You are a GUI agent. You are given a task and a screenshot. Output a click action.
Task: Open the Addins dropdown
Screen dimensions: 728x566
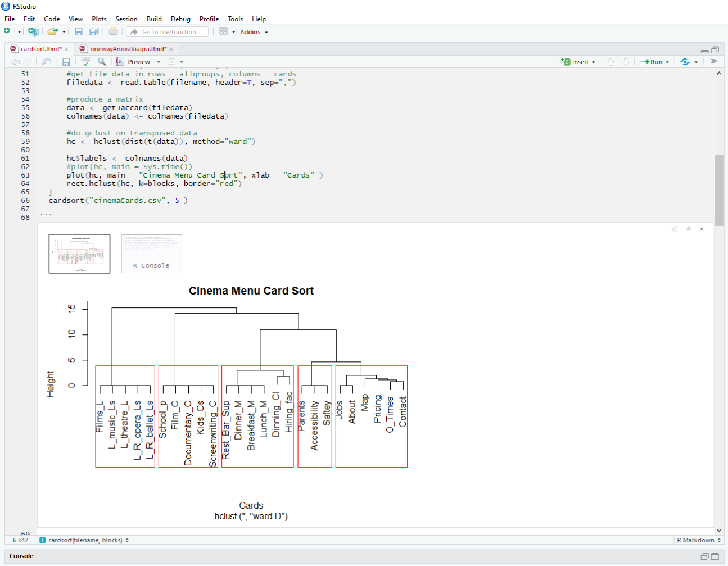[254, 32]
